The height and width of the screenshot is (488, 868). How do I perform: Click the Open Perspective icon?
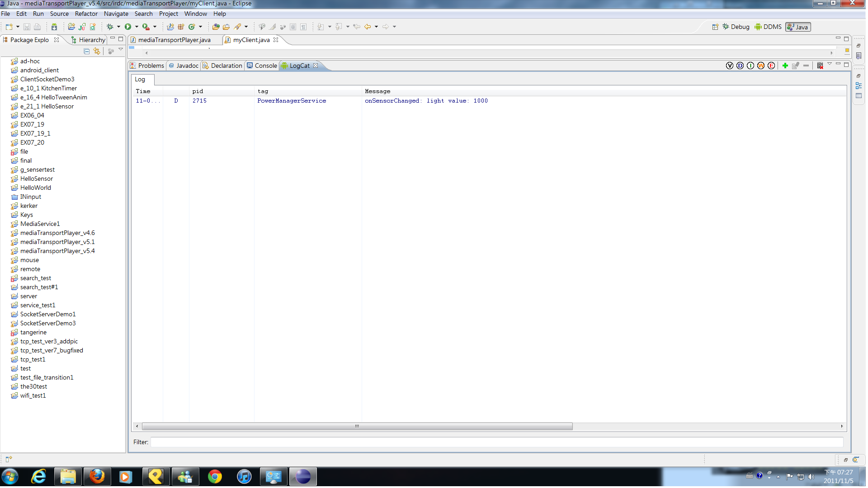click(715, 27)
